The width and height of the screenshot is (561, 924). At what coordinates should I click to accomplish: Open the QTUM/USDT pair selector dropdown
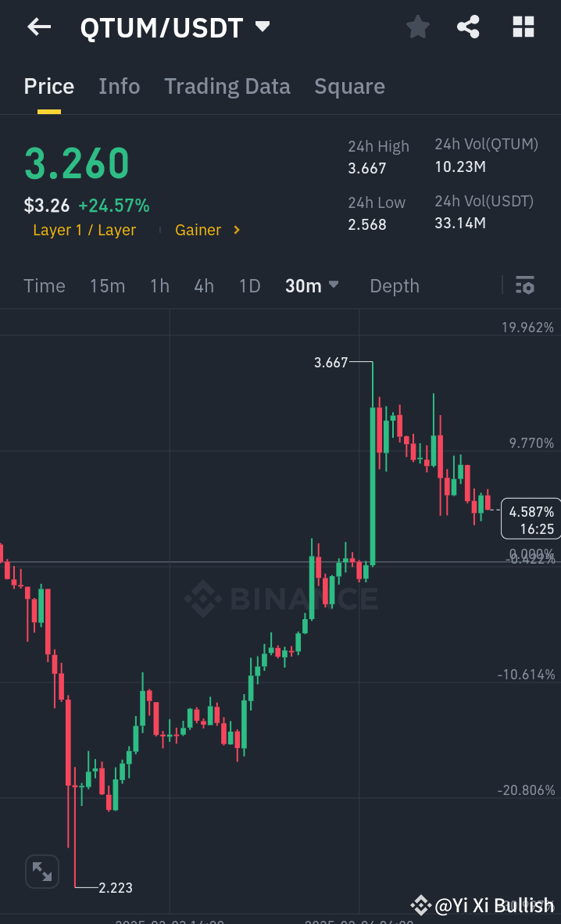point(262,26)
